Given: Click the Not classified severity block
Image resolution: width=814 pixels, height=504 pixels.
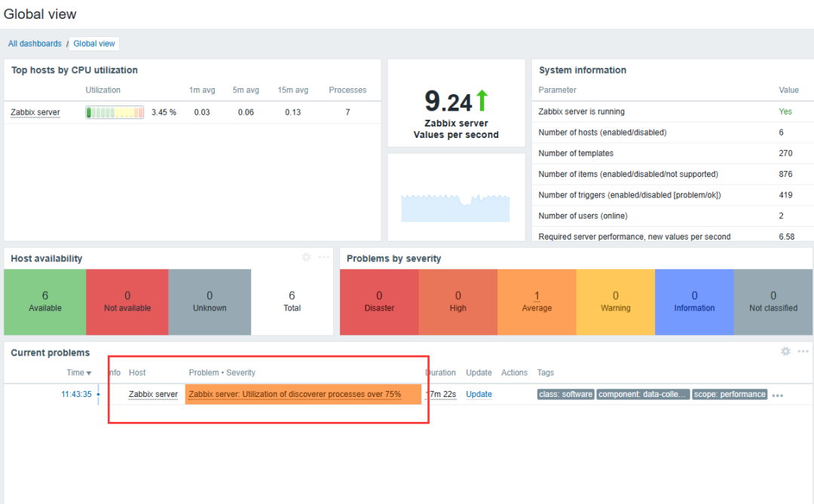Looking at the screenshot, I should click(x=773, y=301).
